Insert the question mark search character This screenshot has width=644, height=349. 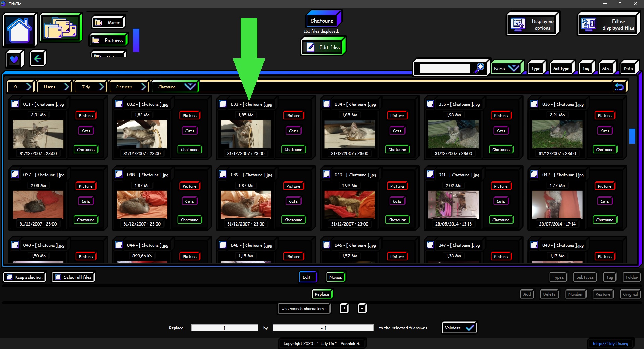pos(344,308)
